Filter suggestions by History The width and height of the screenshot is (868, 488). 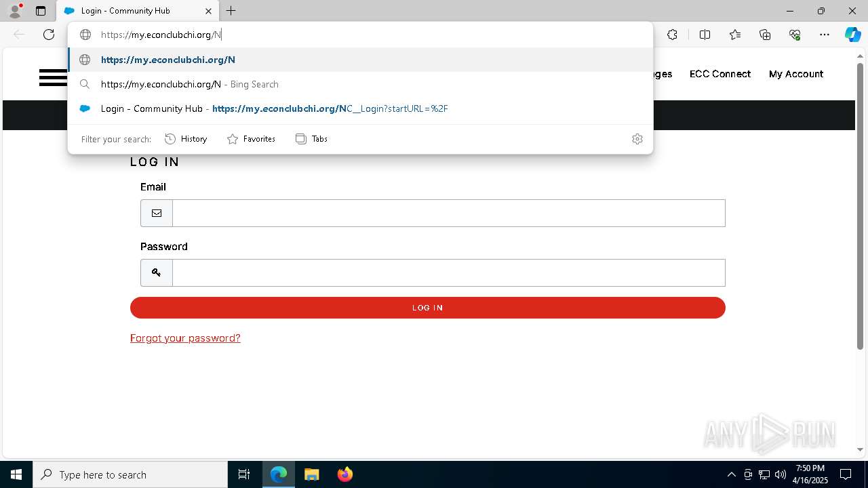pyautogui.click(x=186, y=139)
